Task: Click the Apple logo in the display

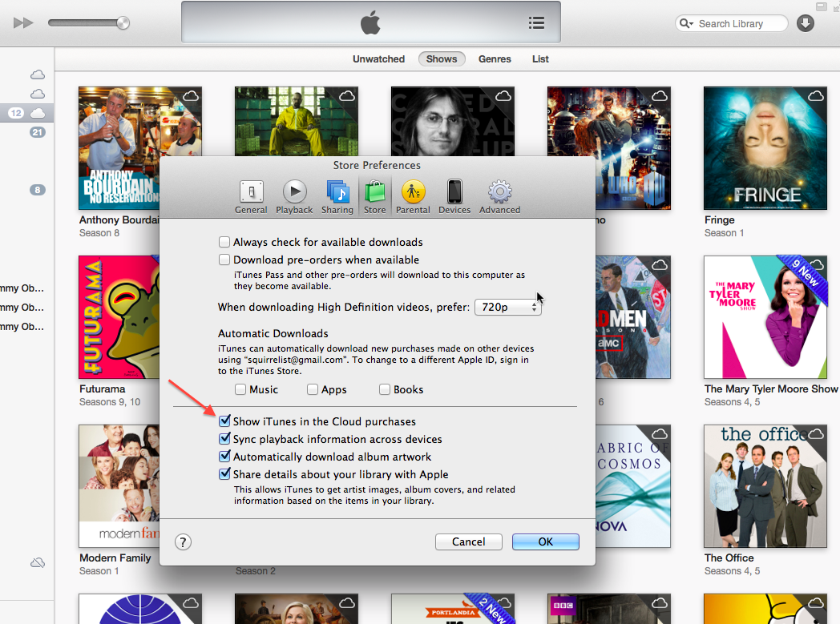Action: click(x=370, y=23)
